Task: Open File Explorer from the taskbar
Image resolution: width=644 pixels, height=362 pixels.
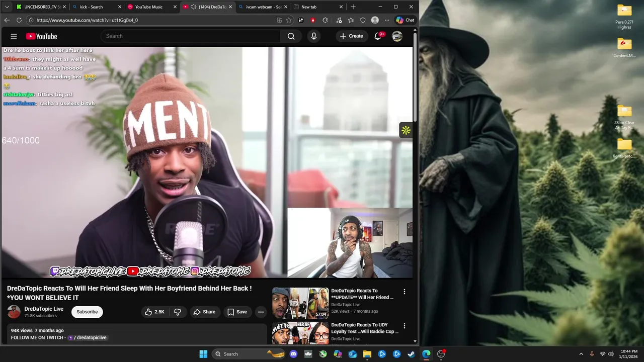Action: coord(367,354)
